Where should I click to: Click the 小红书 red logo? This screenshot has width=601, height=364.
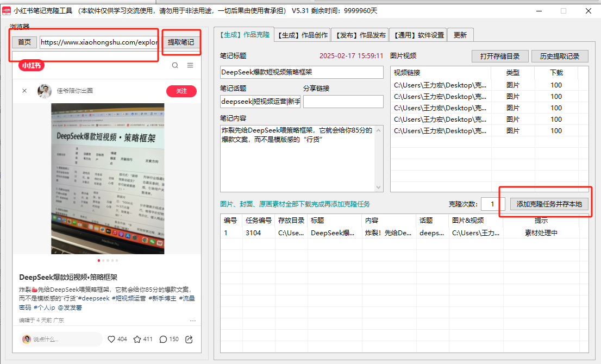(32, 66)
